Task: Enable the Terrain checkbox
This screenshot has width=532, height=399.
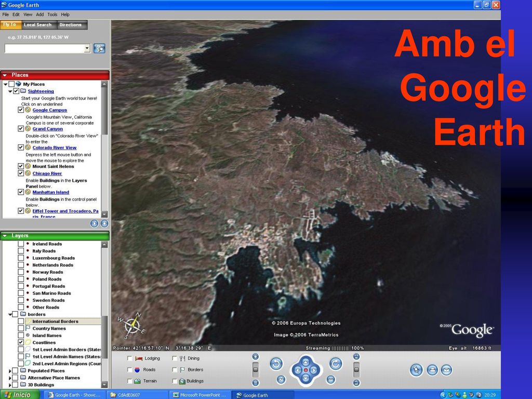Action: [x=129, y=381]
